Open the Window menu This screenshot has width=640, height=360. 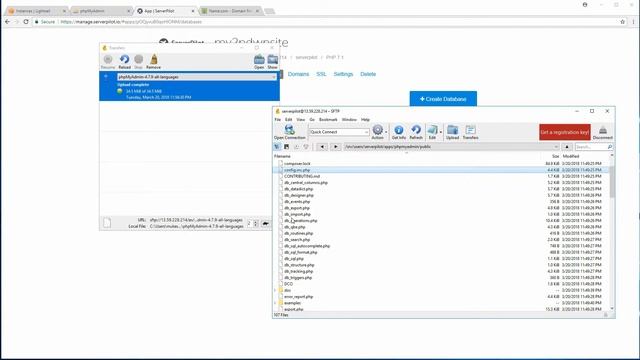point(349,120)
